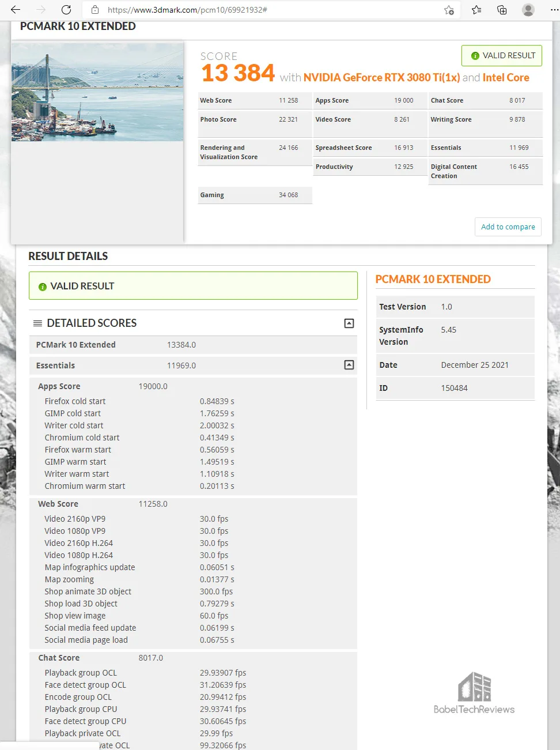Click the Chat Score 8017.0 row
Viewport: 560px width, 750px height.
coord(193,658)
